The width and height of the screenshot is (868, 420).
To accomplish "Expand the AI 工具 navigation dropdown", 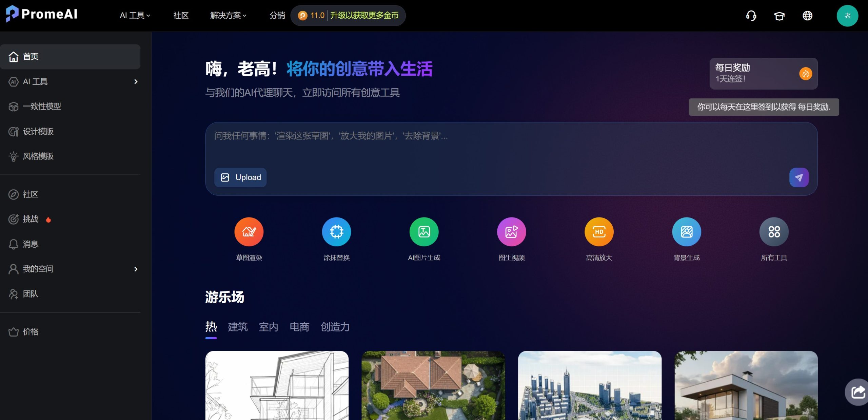I will (x=134, y=15).
